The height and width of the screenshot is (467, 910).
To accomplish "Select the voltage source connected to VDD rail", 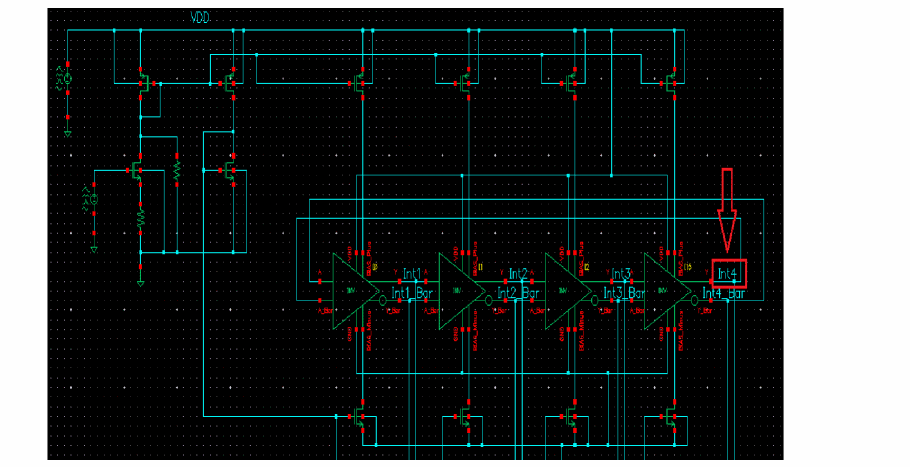I will 67,79.
